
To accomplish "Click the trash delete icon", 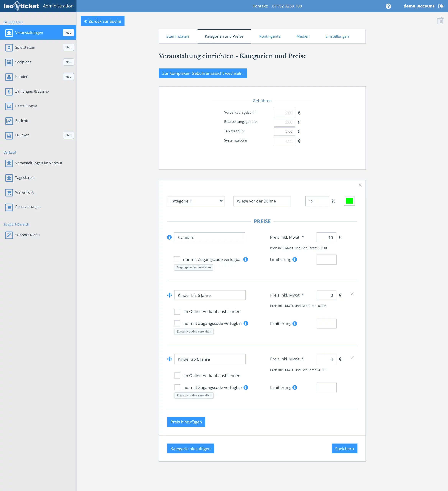I will coord(440,21).
